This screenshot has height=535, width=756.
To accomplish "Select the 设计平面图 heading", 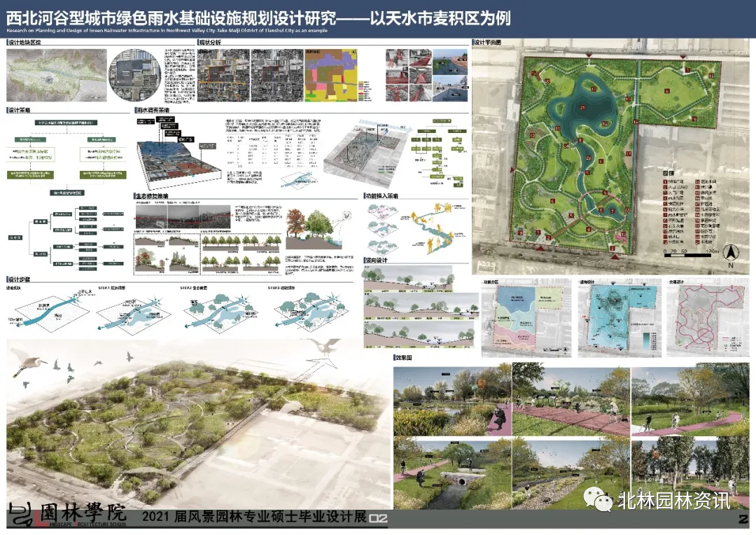I will [x=487, y=43].
